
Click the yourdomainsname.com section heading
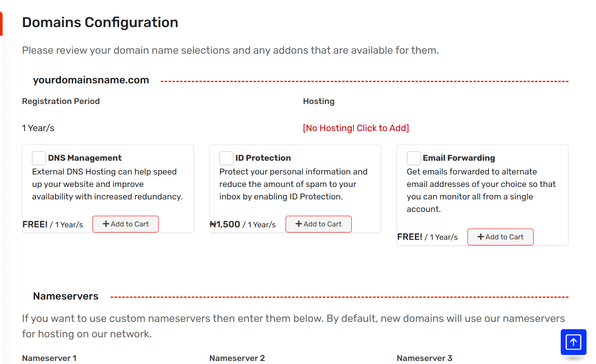coord(91,80)
